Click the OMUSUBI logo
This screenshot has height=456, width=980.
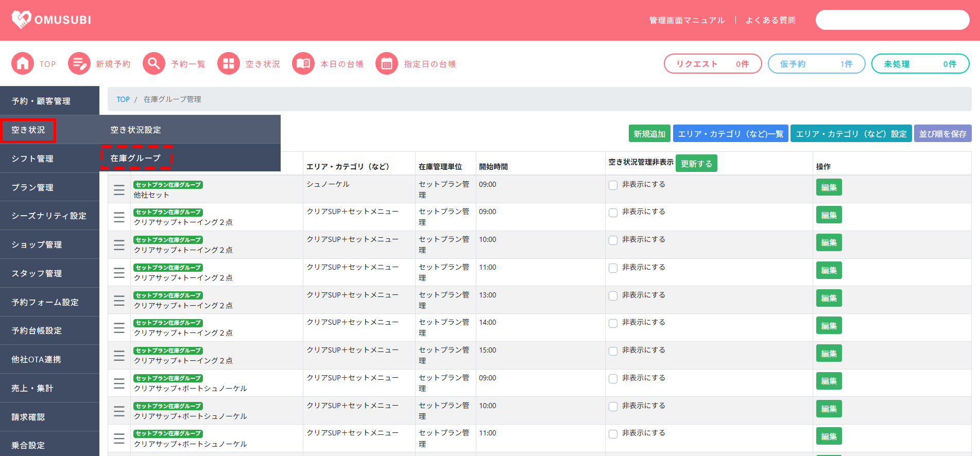click(x=51, y=20)
